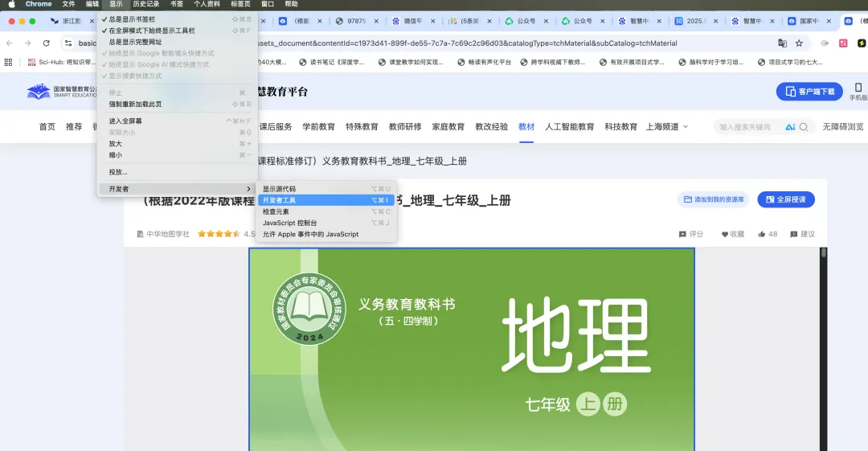
Task: Reload the page with the refresh icon
Action: (47, 43)
